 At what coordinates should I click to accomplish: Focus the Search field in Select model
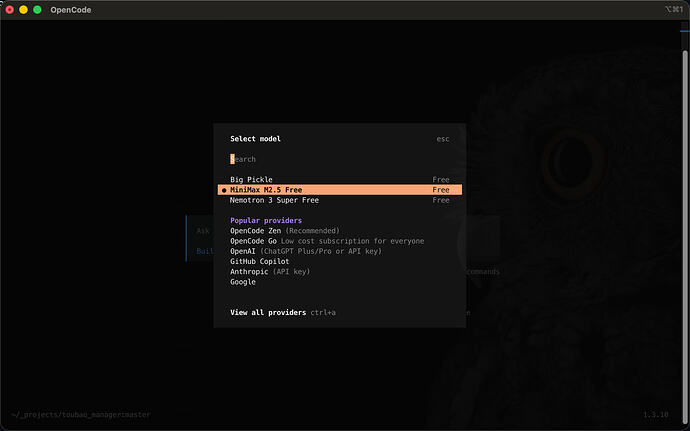[340, 159]
